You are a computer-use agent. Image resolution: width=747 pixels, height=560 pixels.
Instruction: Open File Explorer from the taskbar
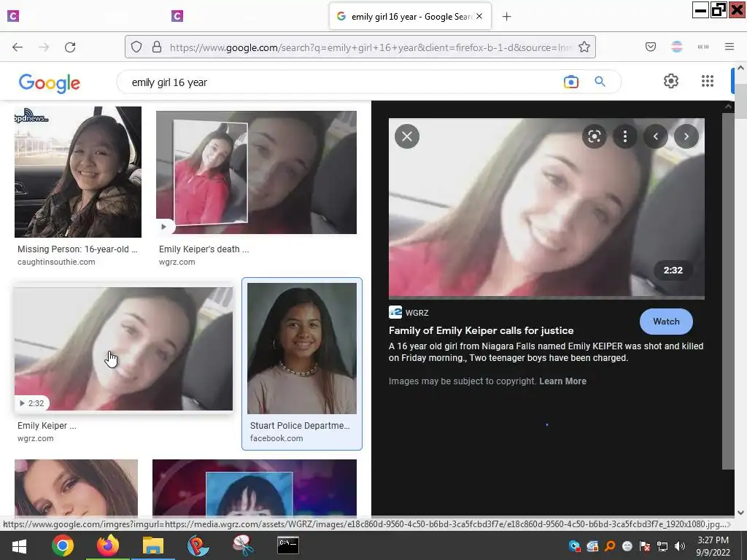coord(153,545)
